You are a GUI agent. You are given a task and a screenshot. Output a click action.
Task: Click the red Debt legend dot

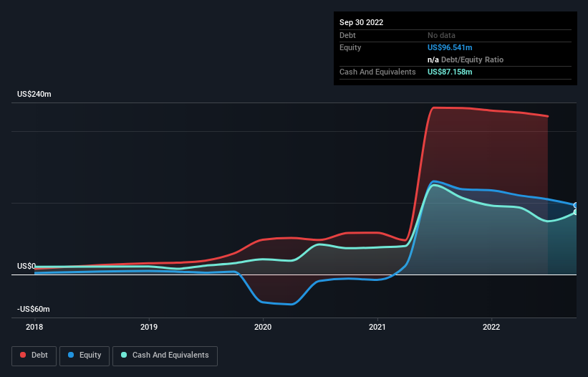[23, 355]
